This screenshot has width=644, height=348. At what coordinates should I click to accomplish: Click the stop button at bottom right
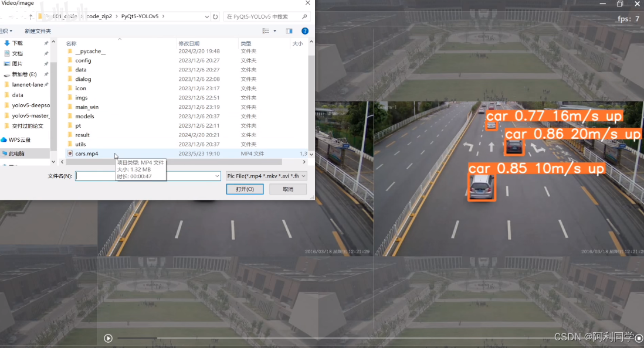pyautogui.click(x=639, y=338)
